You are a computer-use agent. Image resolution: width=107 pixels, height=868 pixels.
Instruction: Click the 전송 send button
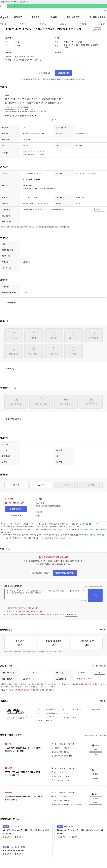[x=95, y=595]
